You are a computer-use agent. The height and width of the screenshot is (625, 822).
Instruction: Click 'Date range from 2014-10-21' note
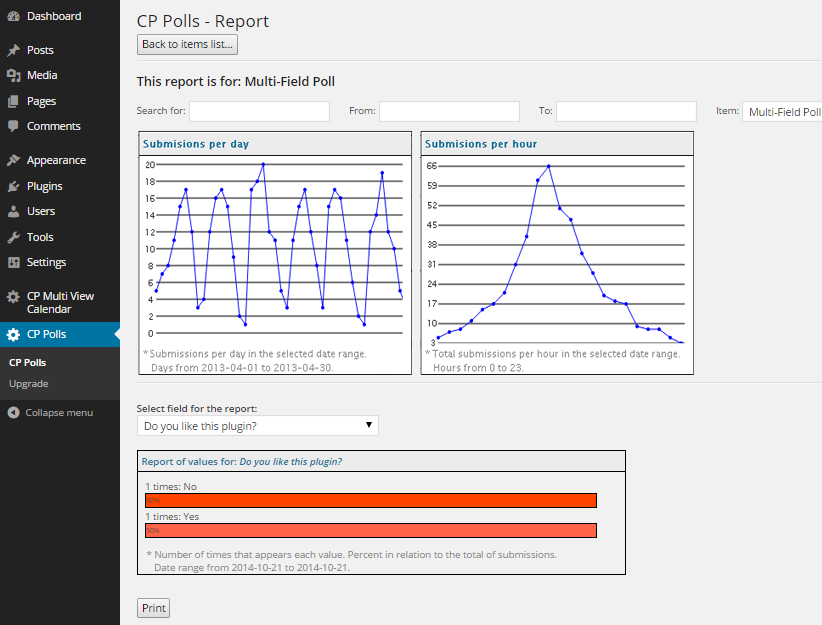click(252, 568)
